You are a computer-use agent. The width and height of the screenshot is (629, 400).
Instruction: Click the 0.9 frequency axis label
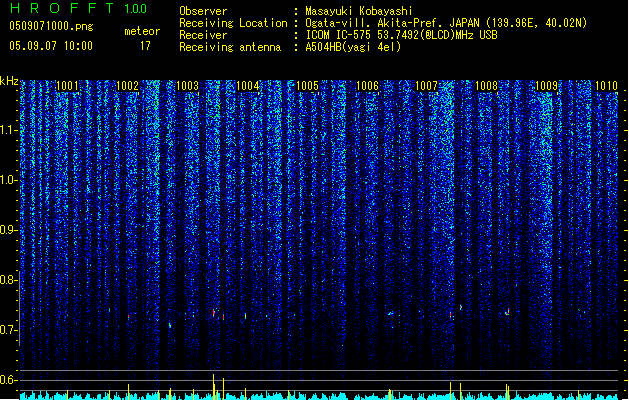tap(8, 230)
